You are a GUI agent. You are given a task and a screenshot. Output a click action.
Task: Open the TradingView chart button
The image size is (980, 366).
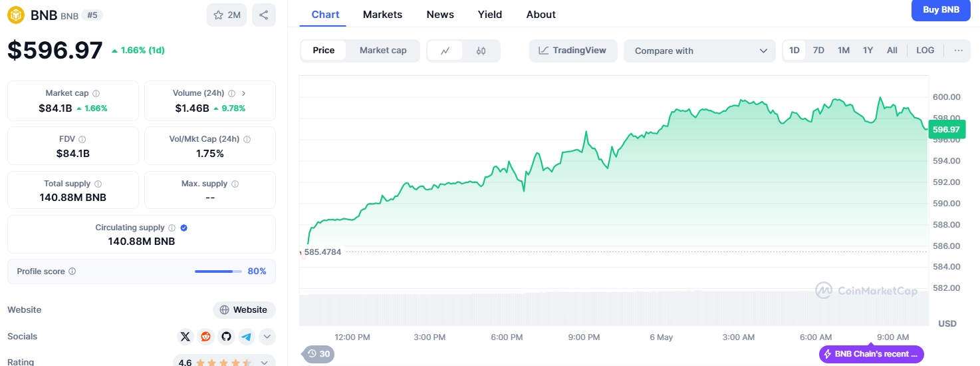pos(573,51)
